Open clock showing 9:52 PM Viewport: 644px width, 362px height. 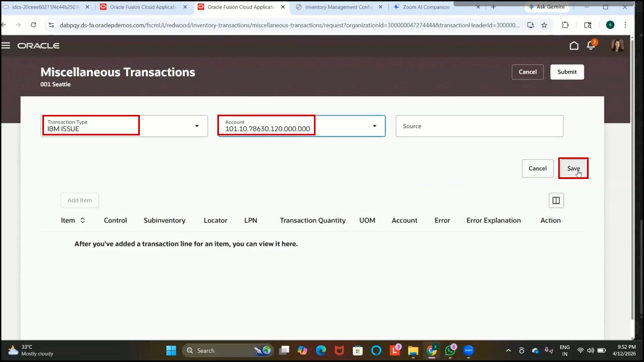click(x=624, y=350)
